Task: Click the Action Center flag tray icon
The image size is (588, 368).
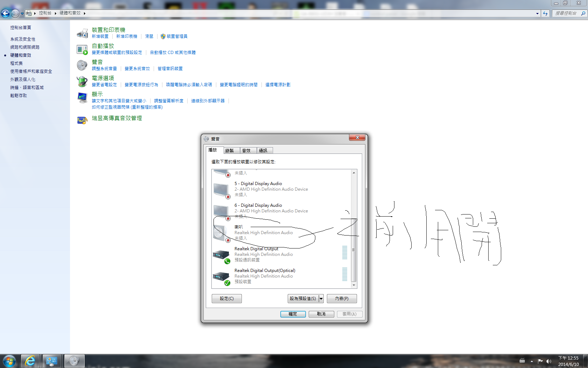Action: click(540, 361)
